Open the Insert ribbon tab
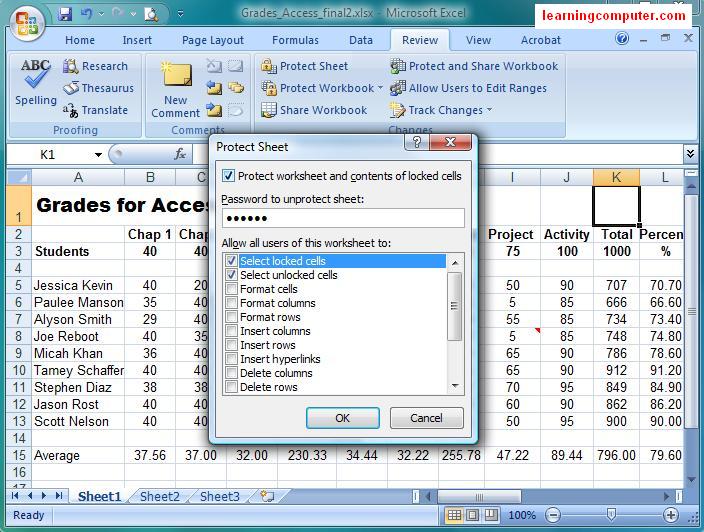 tap(137, 40)
